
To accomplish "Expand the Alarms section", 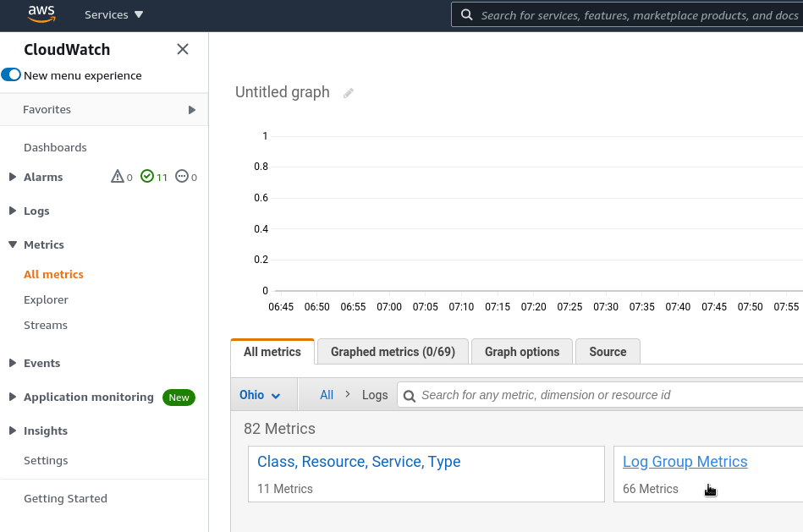I will [13, 177].
